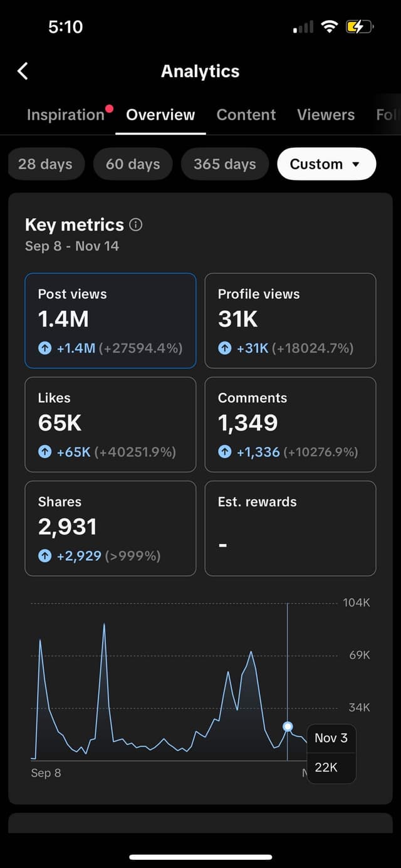This screenshot has width=401, height=868.
Task: Select the 28 days range
Action: (45, 164)
